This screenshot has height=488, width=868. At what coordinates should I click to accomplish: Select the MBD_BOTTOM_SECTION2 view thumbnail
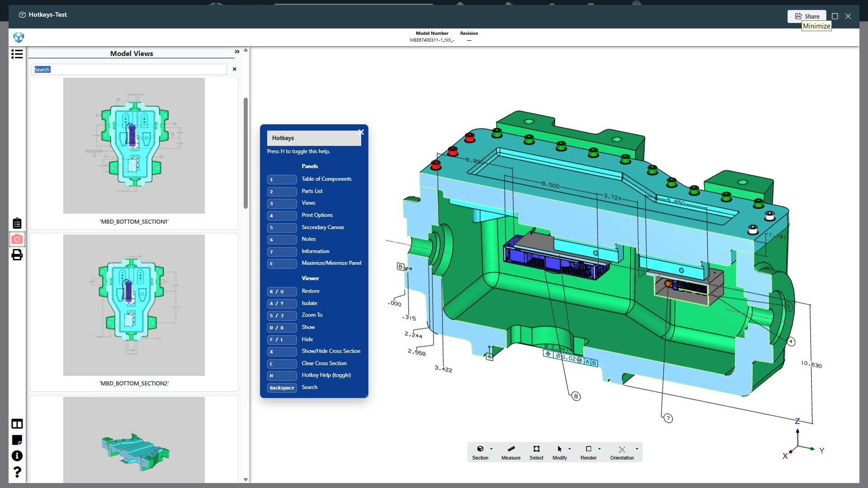[134, 305]
